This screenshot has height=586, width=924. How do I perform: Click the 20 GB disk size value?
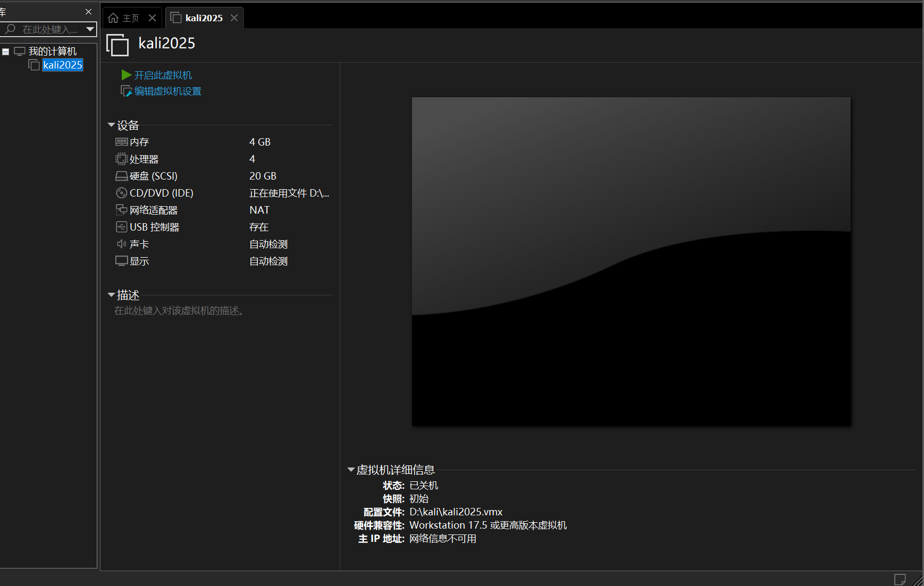[x=263, y=176]
